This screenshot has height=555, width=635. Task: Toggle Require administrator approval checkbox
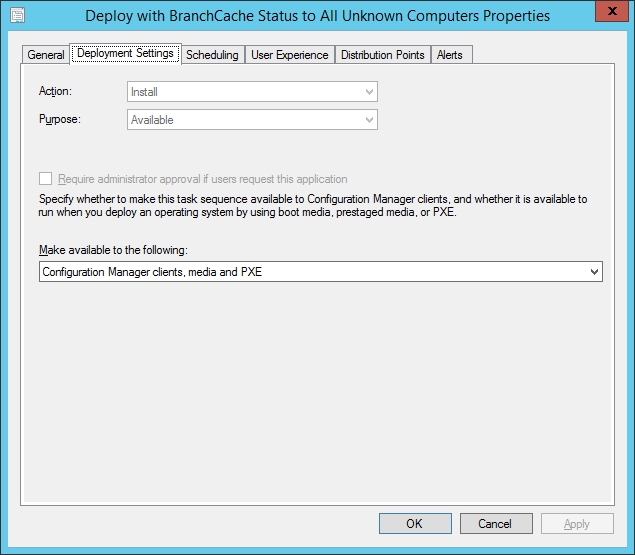(x=45, y=179)
